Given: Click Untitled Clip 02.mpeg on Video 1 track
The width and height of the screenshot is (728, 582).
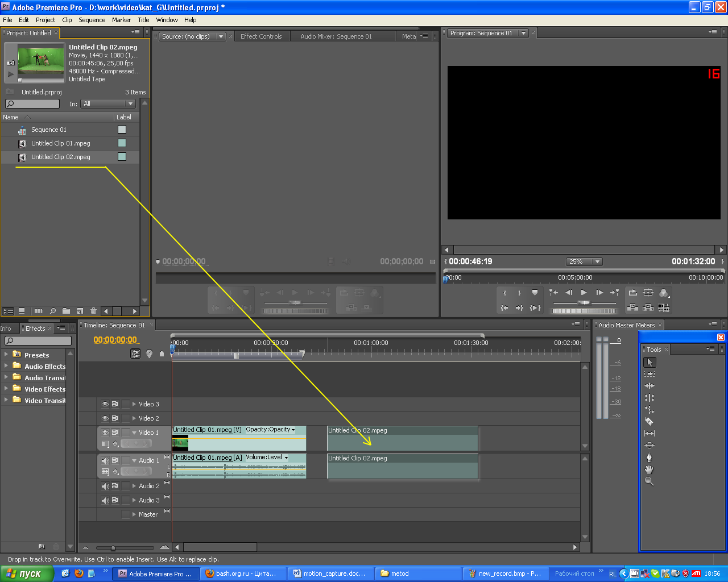Looking at the screenshot, I should click(x=403, y=438).
